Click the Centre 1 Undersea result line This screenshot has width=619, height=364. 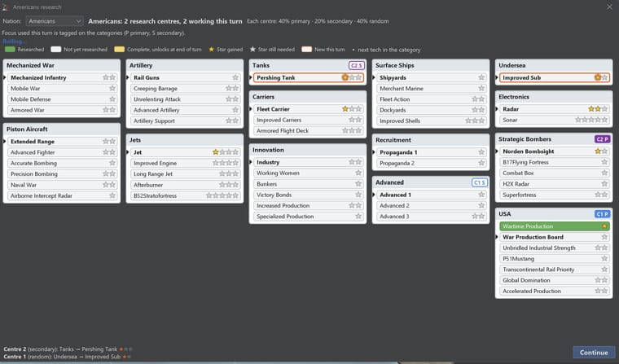click(67, 357)
